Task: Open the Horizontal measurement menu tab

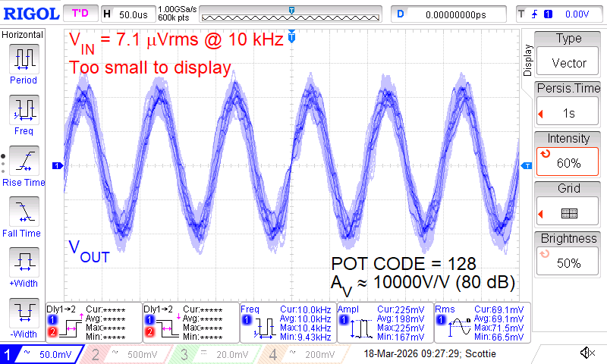Action: [x=23, y=35]
